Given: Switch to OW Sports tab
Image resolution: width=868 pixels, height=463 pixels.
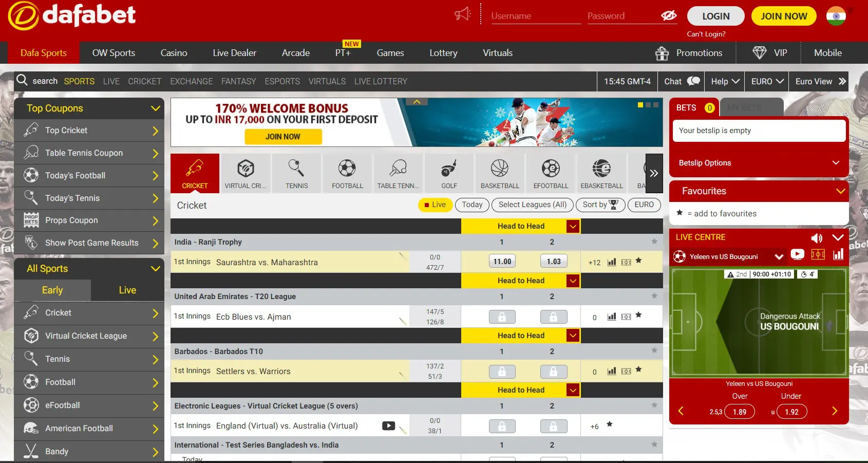Looking at the screenshot, I should coord(114,53).
